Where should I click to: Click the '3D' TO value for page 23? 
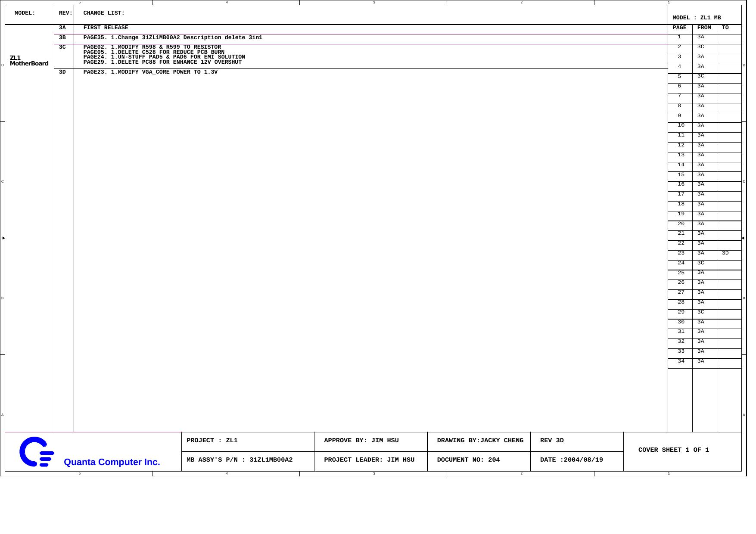click(725, 253)
